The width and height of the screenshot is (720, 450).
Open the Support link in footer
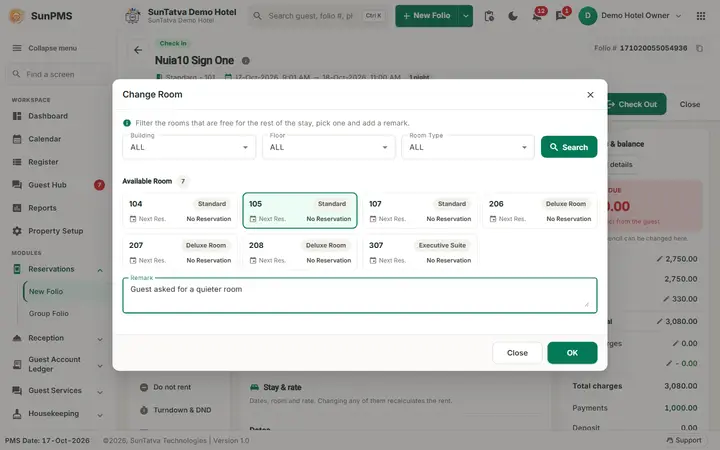tap(684, 440)
